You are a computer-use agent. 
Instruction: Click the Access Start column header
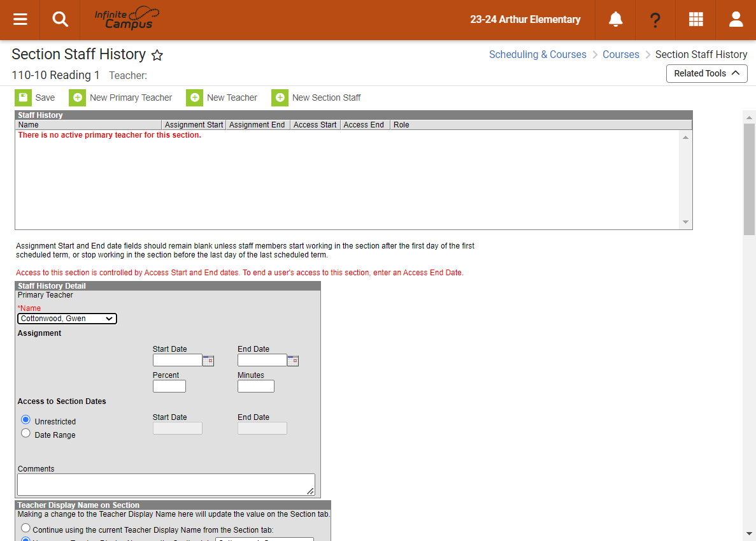315,125
